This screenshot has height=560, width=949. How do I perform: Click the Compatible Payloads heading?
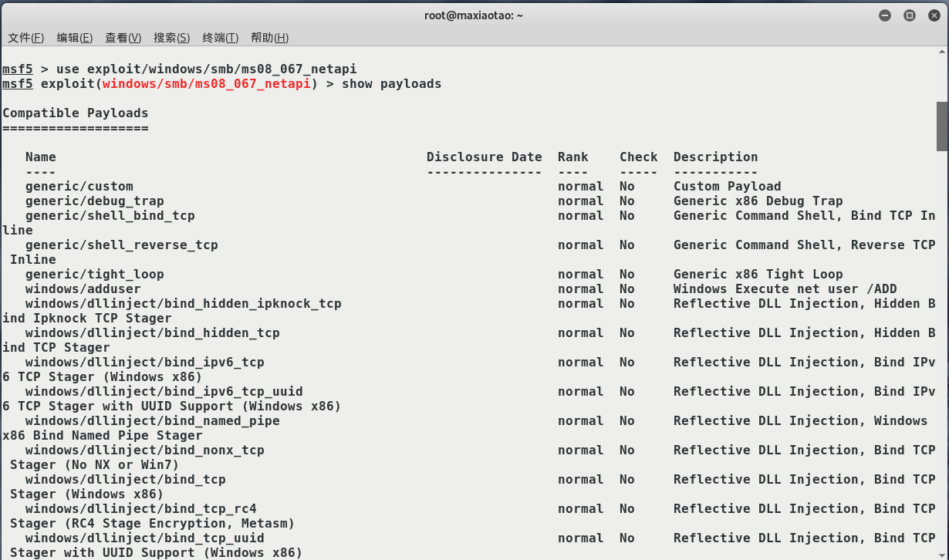click(x=76, y=113)
